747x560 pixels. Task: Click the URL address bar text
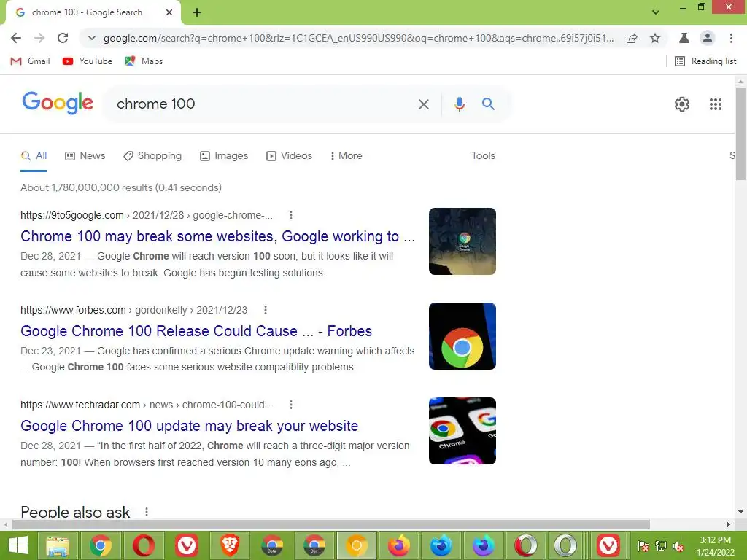(358, 38)
